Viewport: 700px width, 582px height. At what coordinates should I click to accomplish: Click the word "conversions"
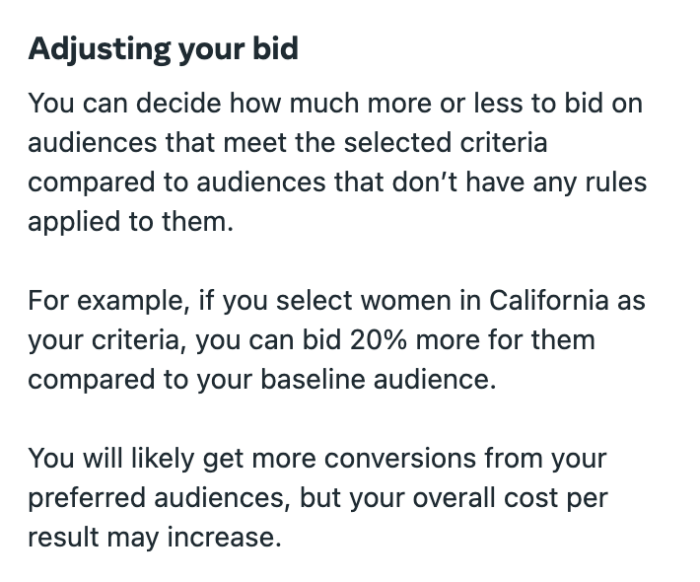400,458
